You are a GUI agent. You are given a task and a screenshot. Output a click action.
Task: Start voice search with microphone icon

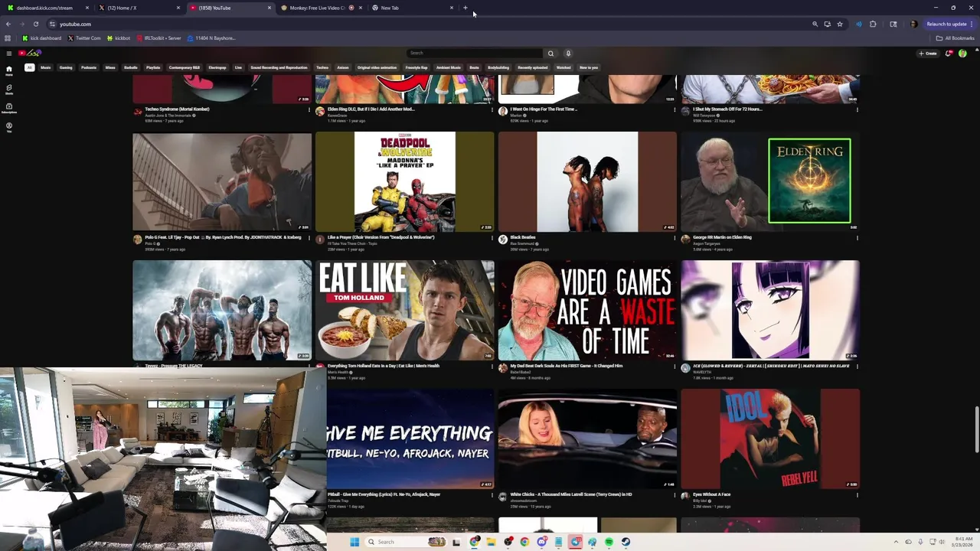pos(568,53)
